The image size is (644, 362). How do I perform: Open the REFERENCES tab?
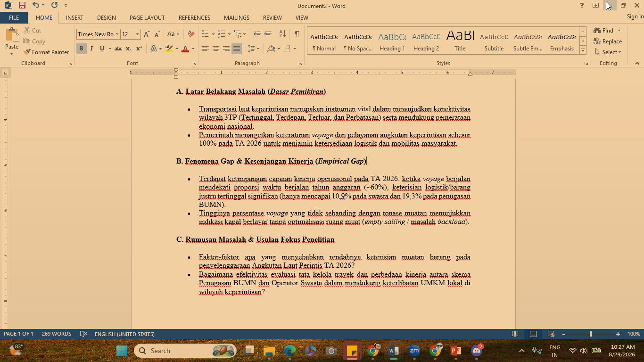pos(194,17)
